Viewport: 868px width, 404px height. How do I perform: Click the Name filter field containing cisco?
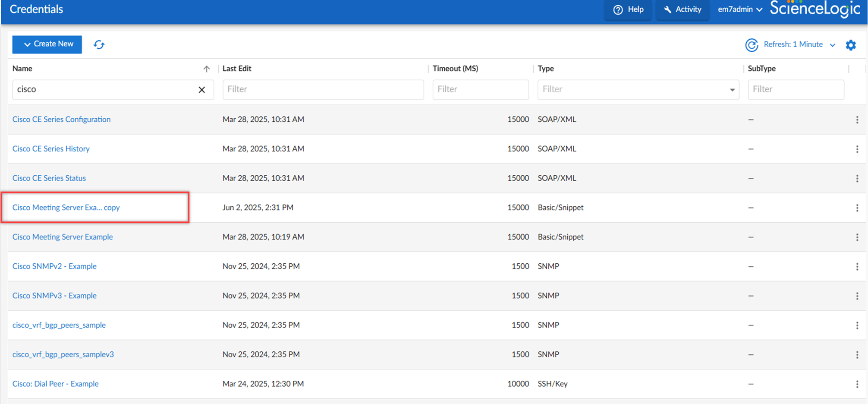[113, 89]
